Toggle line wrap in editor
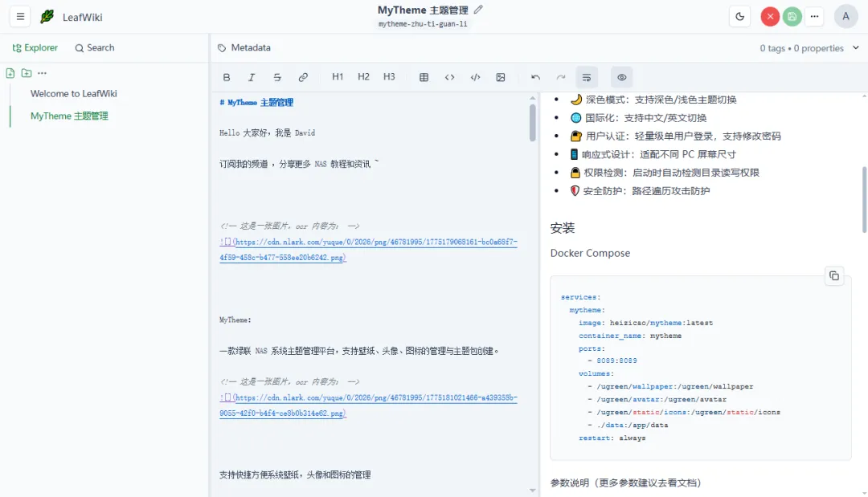Screen dimensions: 868x497 pyautogui.click(x=587, y=77)
